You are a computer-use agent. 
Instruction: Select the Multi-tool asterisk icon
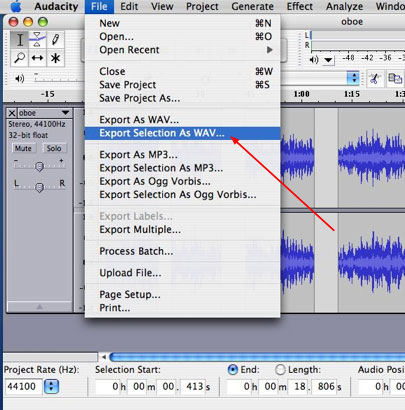(55, 58)
